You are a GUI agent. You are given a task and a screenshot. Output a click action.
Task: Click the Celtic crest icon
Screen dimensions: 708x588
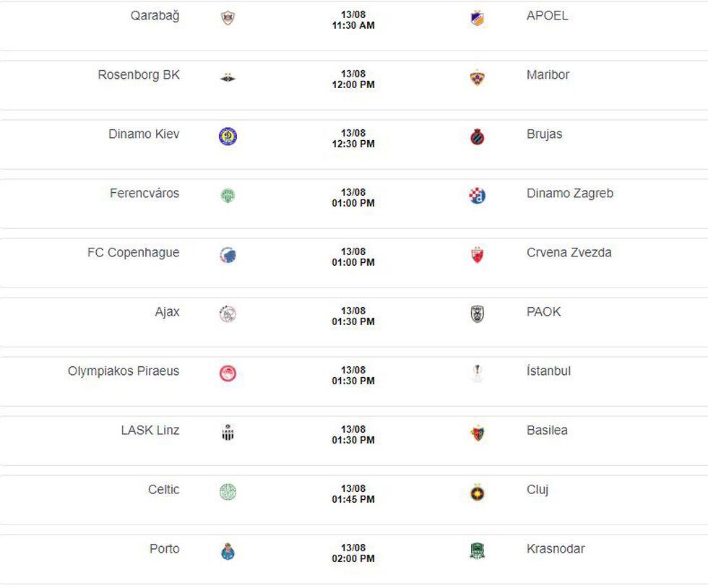(x=228, y=492)
